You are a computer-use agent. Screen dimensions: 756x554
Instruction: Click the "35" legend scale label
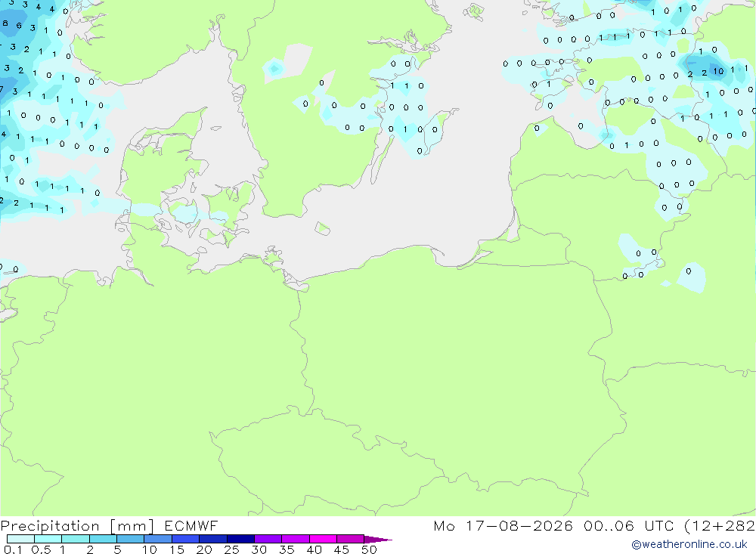pos(287,549)
